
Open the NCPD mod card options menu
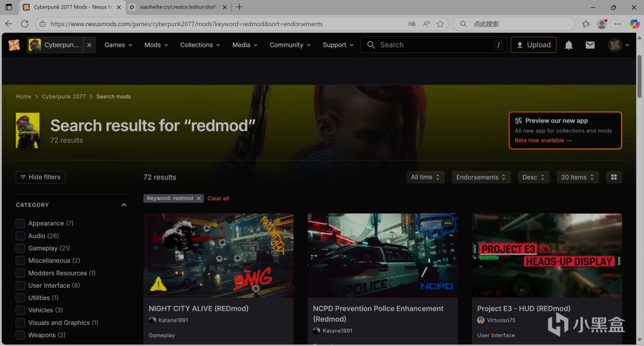(448, 223)
